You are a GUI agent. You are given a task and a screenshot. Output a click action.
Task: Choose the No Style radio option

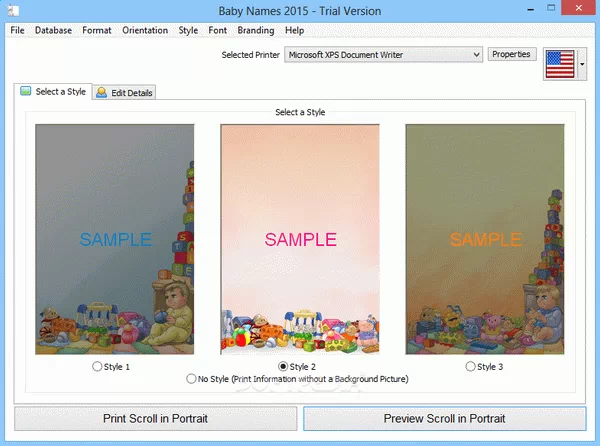pos(192,379)
